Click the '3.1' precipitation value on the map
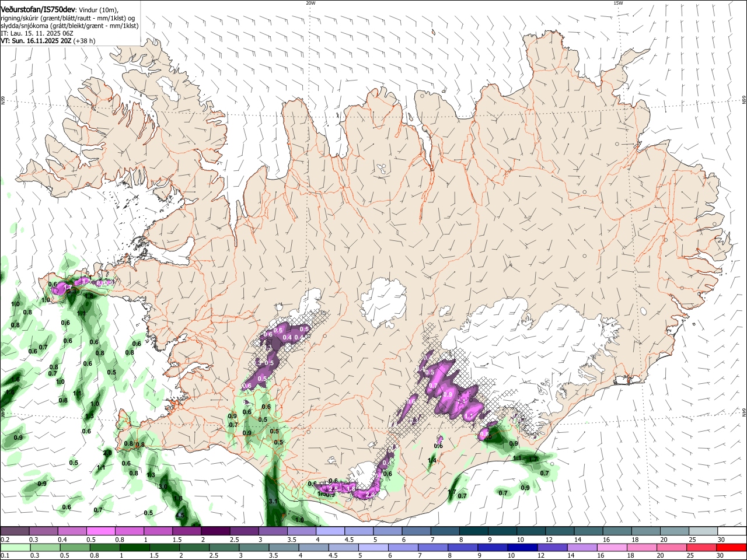 coord(273,501)
